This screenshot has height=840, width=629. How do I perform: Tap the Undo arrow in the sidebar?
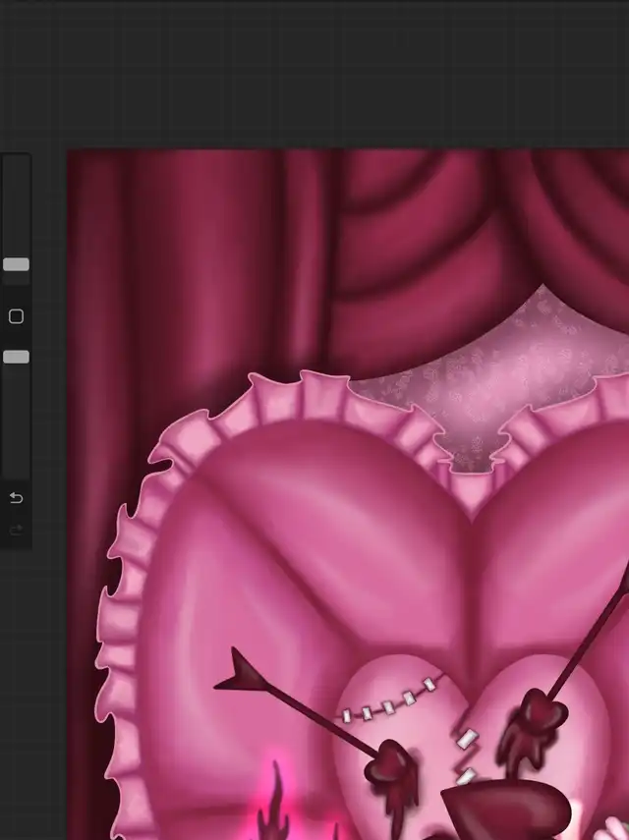pyautogui.click(x=16, y=498)
